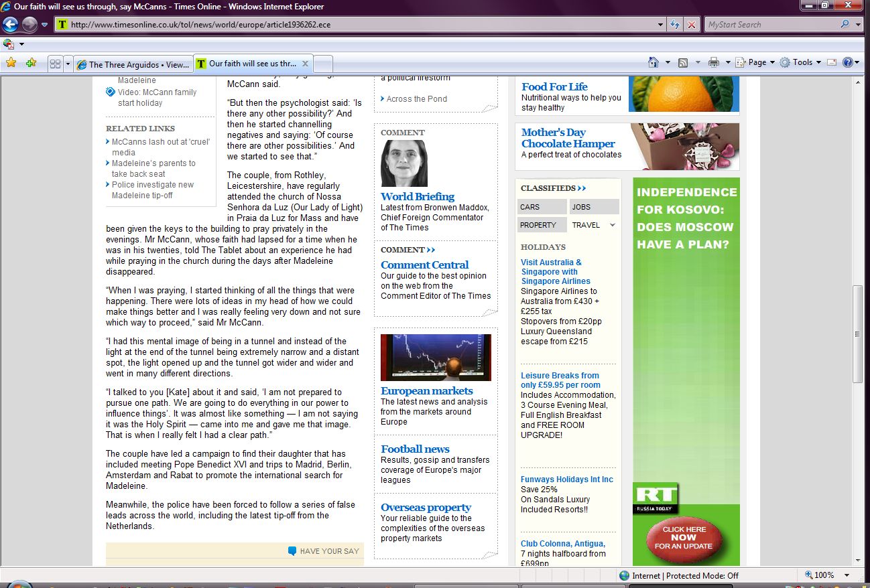Refresh the page using the refresh icon
The width and height of the screenshot is (870, 588).
click(x=676, y=25)
